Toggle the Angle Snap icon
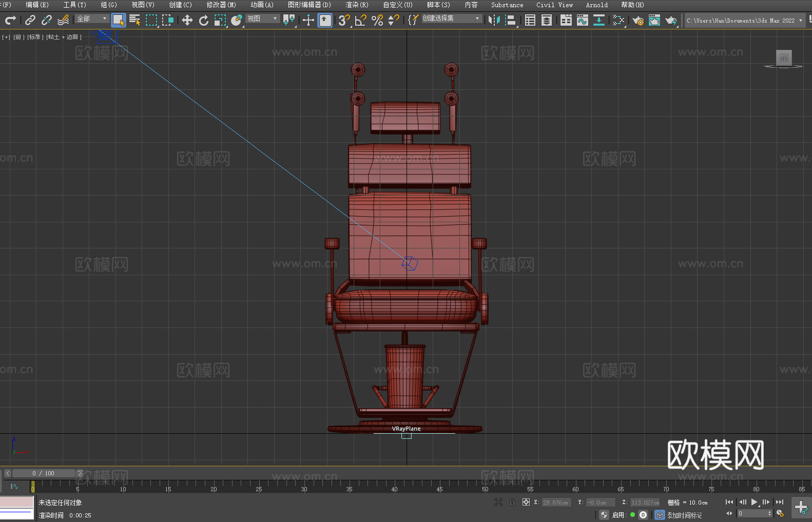Image resolution: width=812 pixels, height=522 pixels. (361, 20)
